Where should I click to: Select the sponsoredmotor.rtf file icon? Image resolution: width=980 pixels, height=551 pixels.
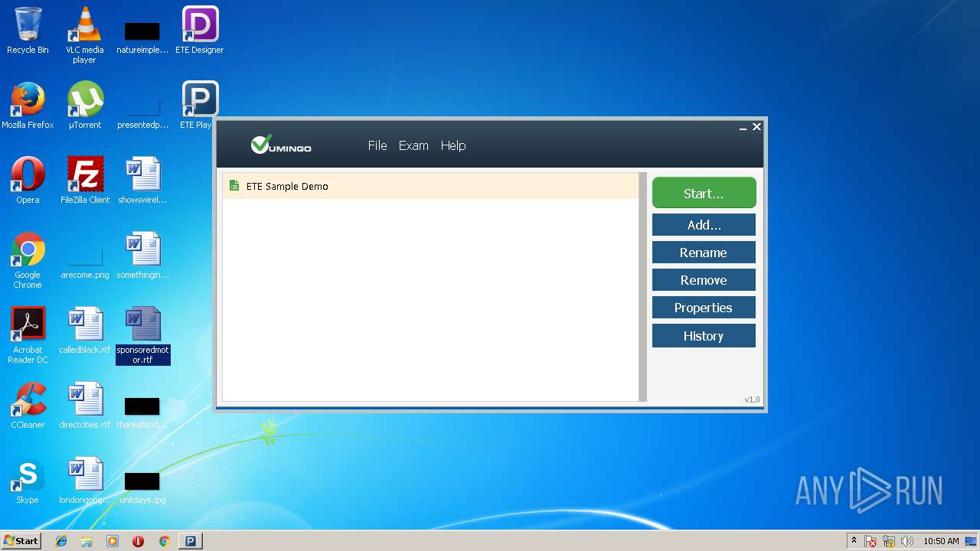[143, 335]
